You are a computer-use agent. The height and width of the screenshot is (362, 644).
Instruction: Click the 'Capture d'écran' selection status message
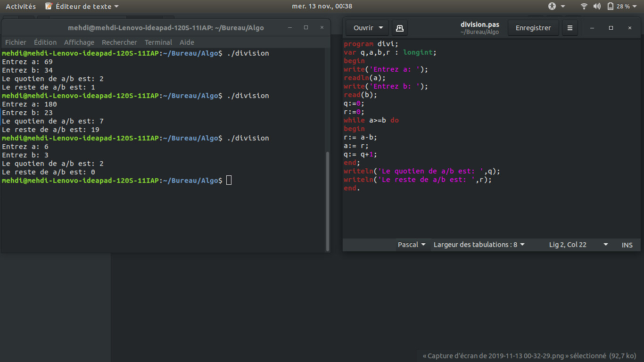(x=529, y=356)
